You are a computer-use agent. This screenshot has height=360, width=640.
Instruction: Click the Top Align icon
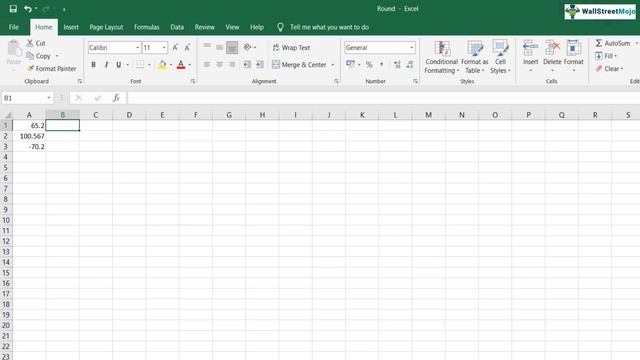207,47
